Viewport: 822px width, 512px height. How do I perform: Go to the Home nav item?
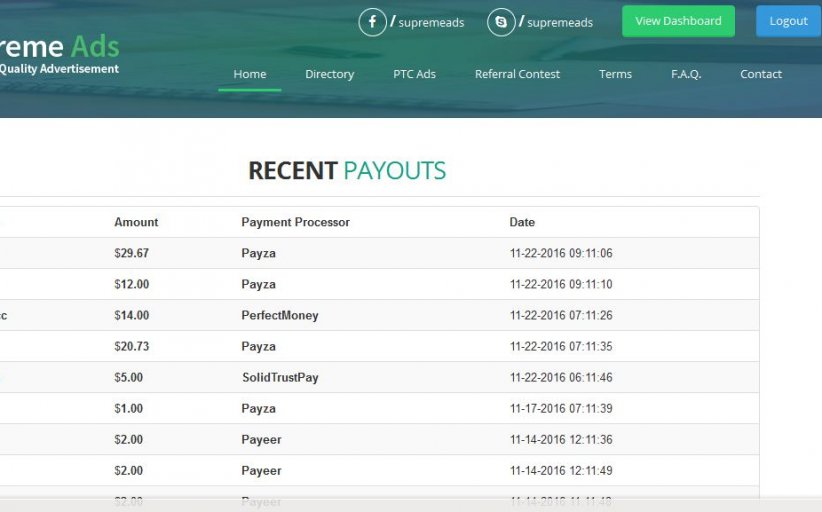coord(250,74)
